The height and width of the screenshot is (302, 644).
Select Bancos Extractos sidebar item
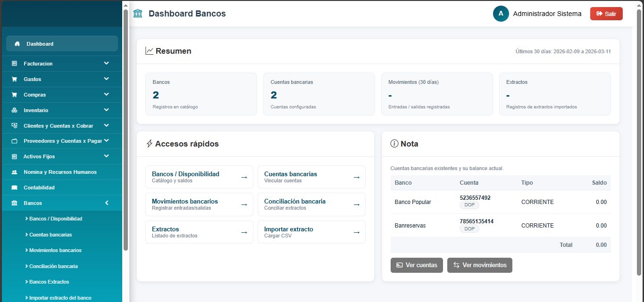[49, 282]
